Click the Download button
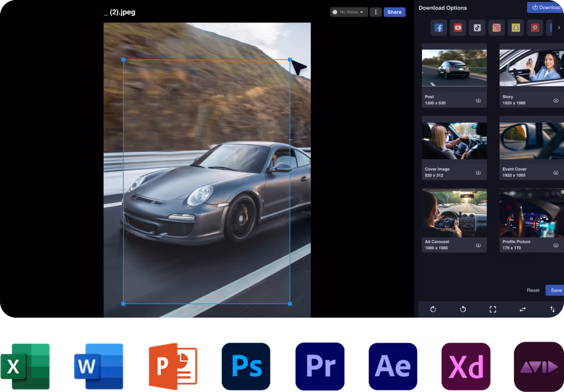 (x=545, y=7)
